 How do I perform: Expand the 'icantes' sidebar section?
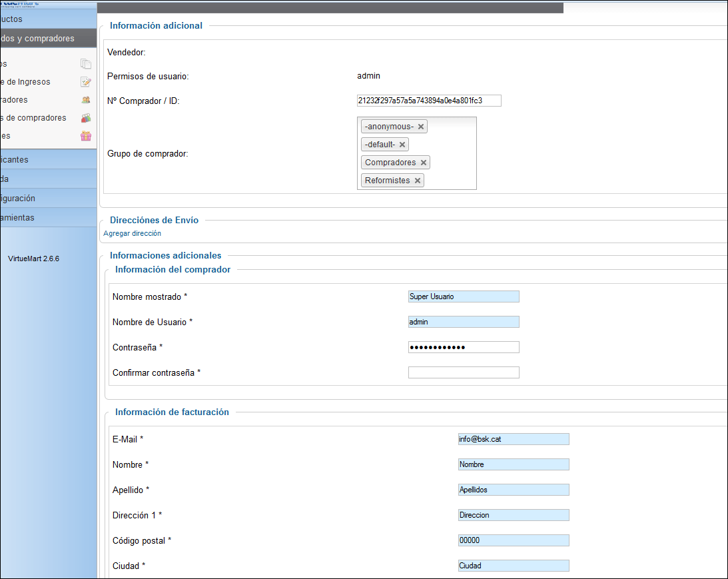pos(48,160)
